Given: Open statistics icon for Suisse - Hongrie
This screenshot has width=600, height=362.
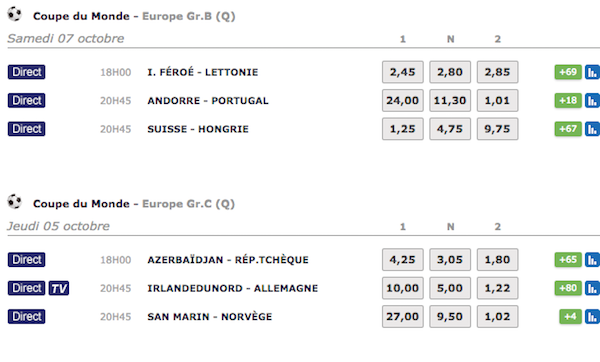Looking at the screenshot, I should [x=592, y=129].
